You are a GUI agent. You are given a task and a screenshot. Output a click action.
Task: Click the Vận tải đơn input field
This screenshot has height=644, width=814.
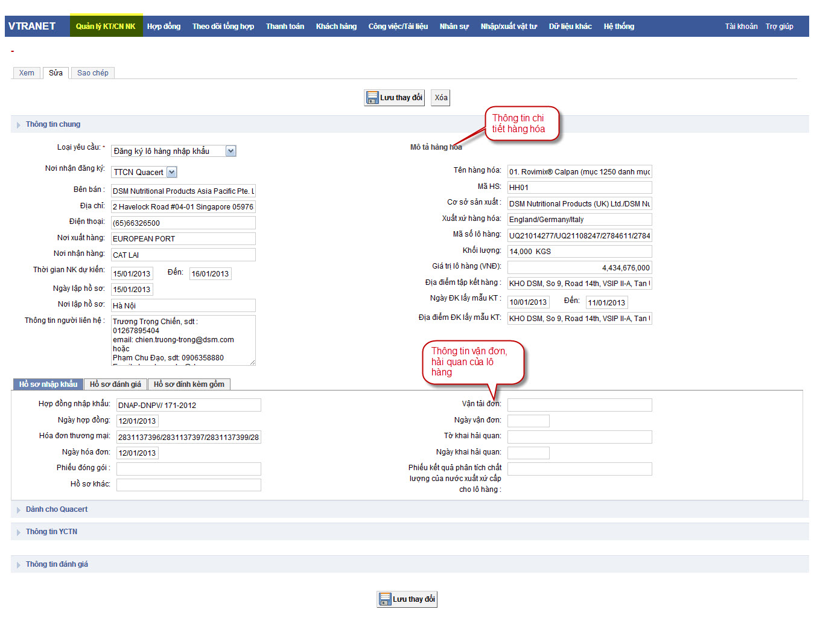tap(579, 405)
